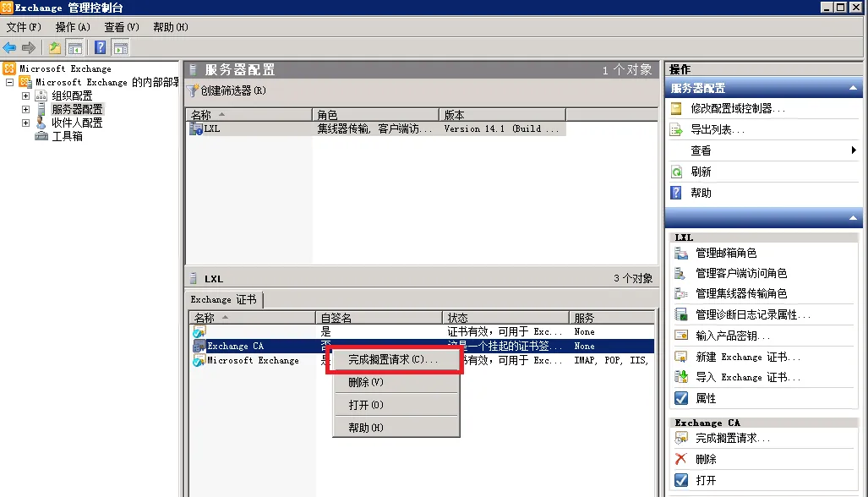Click the 修改配置域控制器 action icon
Screen dimensions: 868x497
(676, 108)
